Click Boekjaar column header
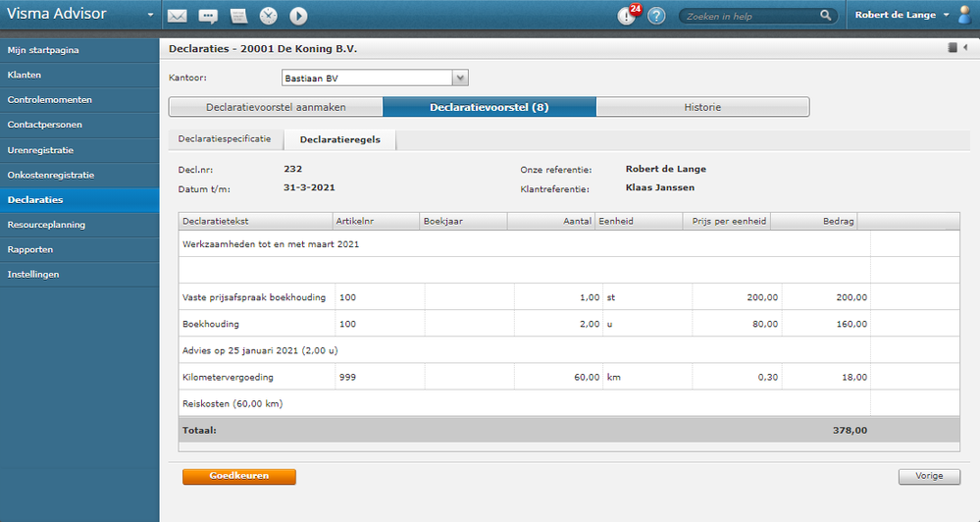 pyautogui.click(x=464, y=222)
